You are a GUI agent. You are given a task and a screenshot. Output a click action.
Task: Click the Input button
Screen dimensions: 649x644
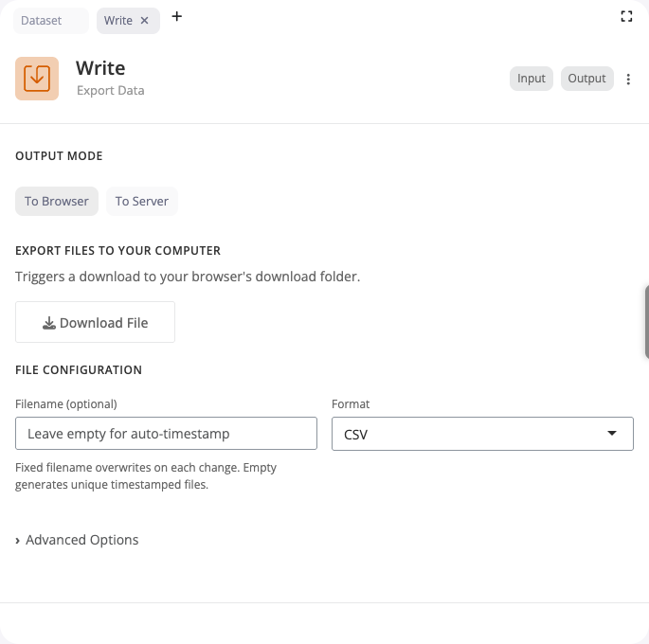click(x=532, y=79)
